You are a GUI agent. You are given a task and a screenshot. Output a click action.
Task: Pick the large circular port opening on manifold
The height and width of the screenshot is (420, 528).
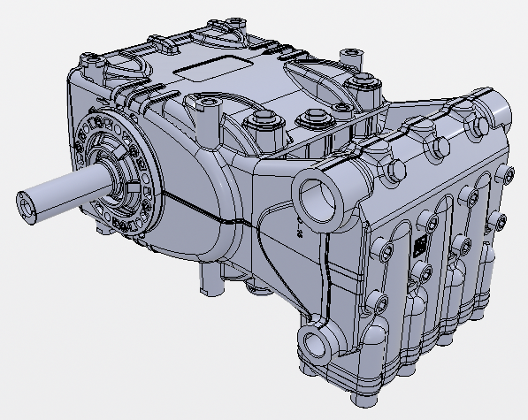(318, 201)
